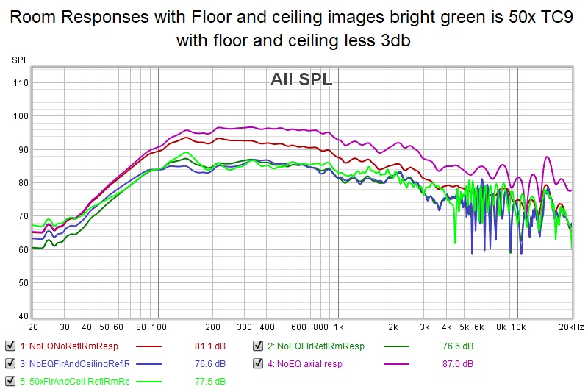Uncheck the 1: NoEQNoReflRmResp trace checkbox
Viewport: 588px width, 392px height.
10,346
